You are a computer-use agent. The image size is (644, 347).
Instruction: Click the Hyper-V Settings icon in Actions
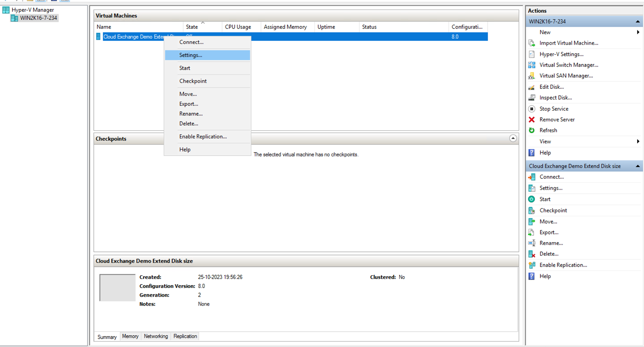532,54
